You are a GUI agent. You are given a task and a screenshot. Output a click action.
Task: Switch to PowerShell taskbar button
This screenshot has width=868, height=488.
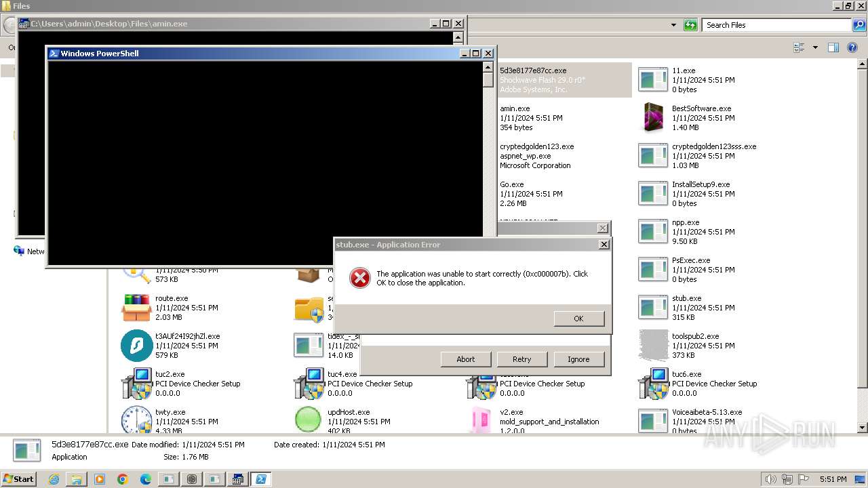coord(260,479)
